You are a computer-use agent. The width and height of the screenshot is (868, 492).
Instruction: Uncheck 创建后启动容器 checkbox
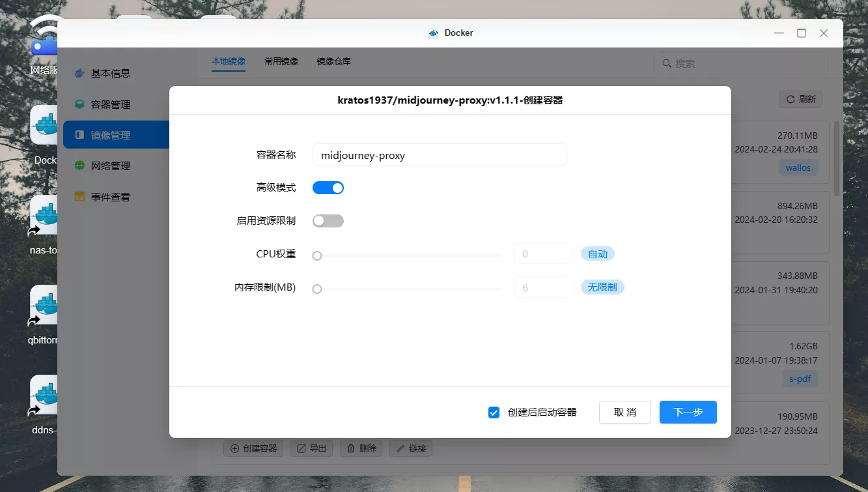click(494, 412)
